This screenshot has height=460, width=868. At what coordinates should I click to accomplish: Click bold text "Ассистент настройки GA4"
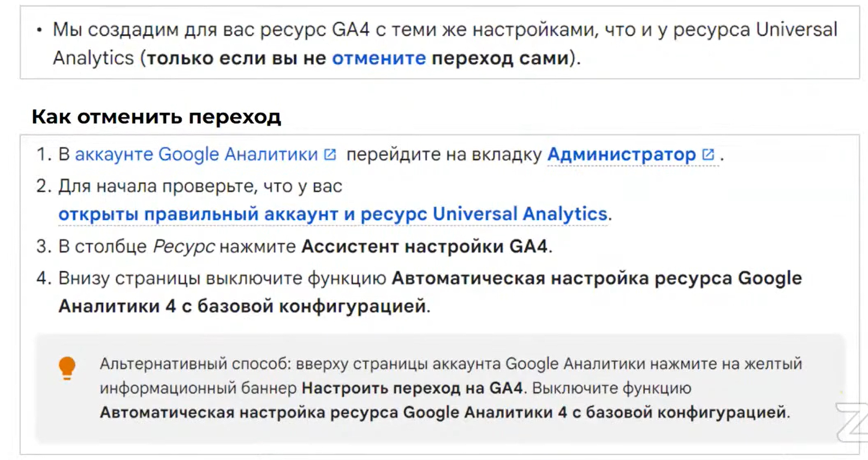click(424, 247)
